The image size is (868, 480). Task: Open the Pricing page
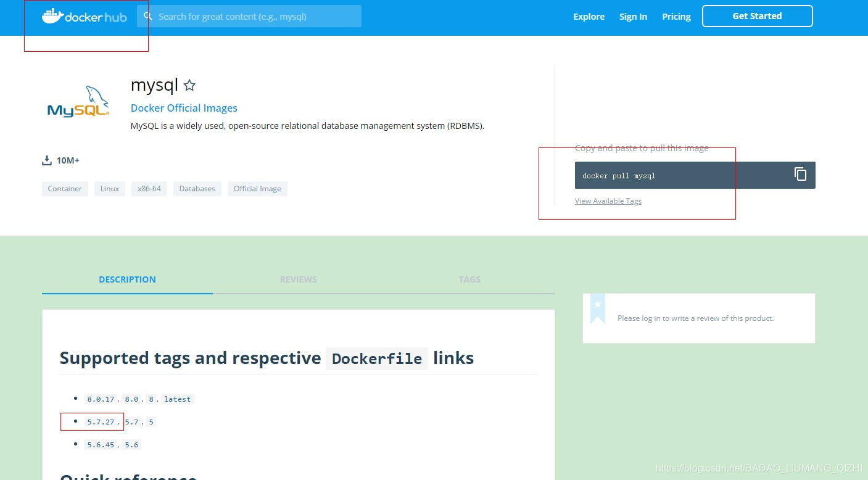(676, 17)
